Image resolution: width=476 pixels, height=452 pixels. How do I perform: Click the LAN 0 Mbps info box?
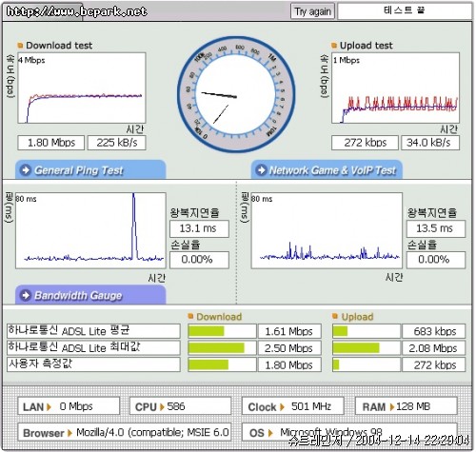pos(69,406)
